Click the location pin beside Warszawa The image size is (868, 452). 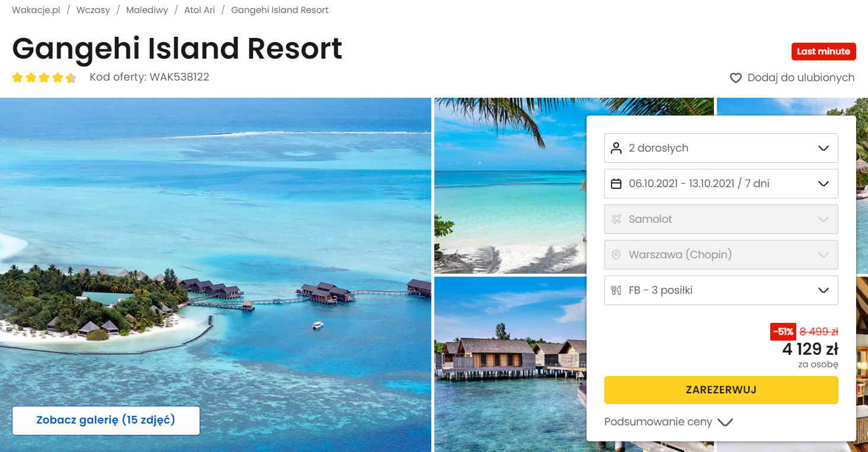(616, 255)
